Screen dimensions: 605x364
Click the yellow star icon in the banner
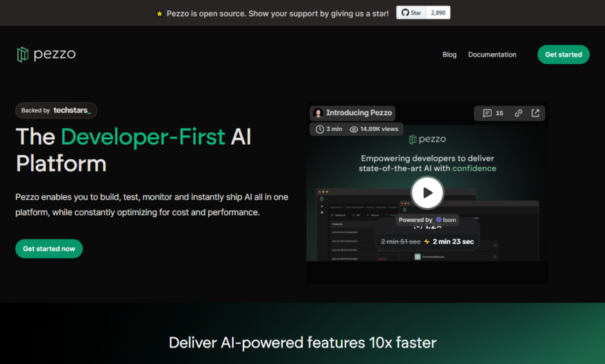click(159, 14)
